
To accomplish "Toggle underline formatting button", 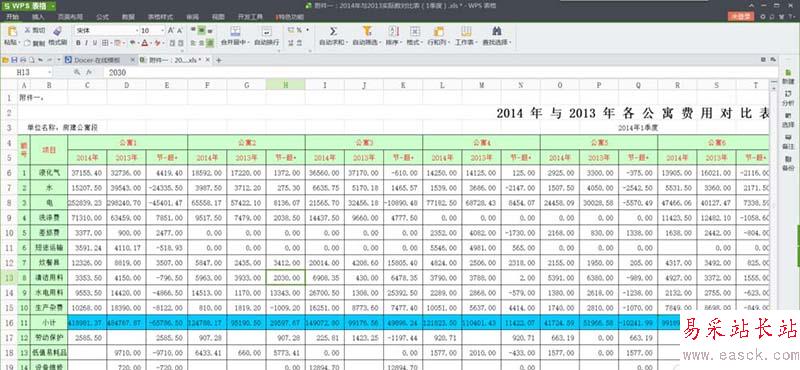I will (x=94, y=43).
